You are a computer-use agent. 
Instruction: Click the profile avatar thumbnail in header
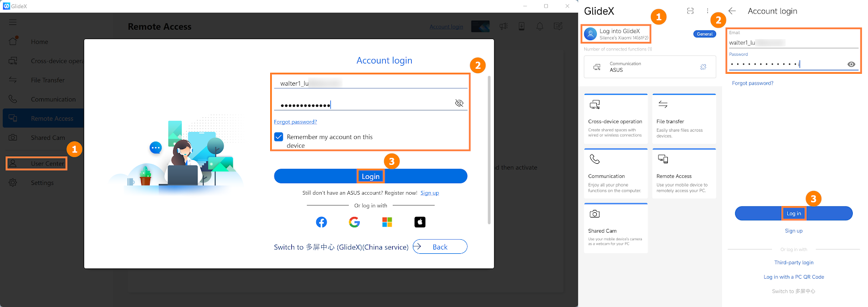(480, 26)
